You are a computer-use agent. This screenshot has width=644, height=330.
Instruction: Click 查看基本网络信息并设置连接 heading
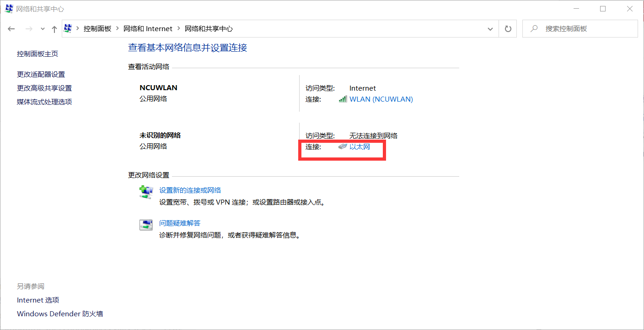coord(188,47)
